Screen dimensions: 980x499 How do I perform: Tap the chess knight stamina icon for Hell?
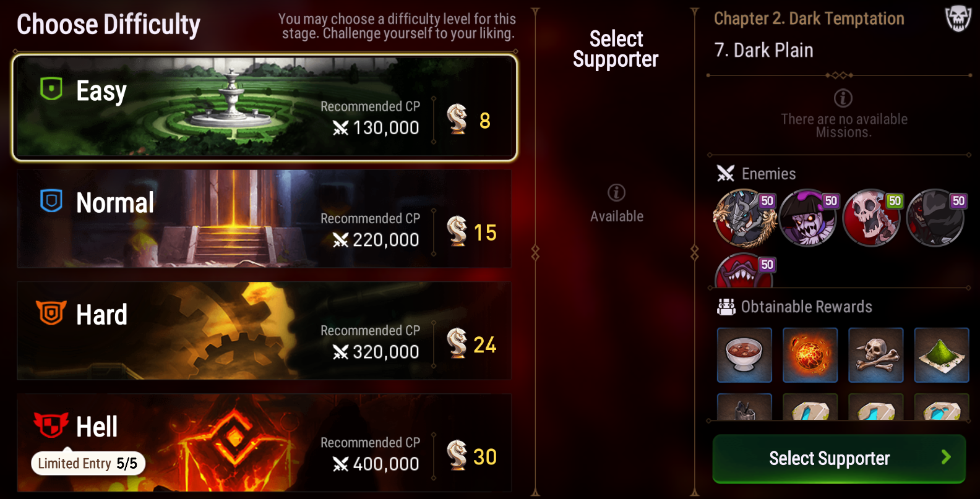(457, 454)
